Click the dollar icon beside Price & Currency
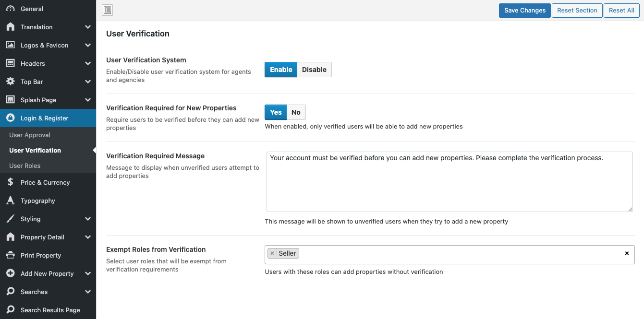Screen dimensions: 644x319 [x=10, y=182]
